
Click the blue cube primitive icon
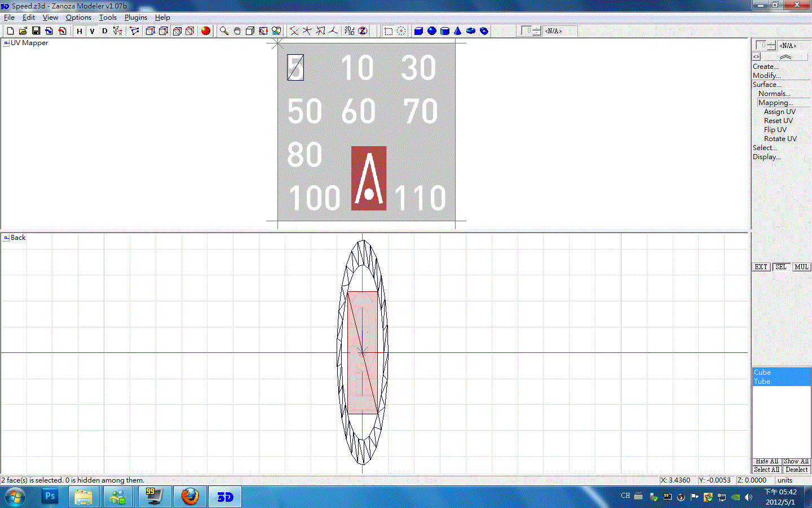(x=418, y=31)
